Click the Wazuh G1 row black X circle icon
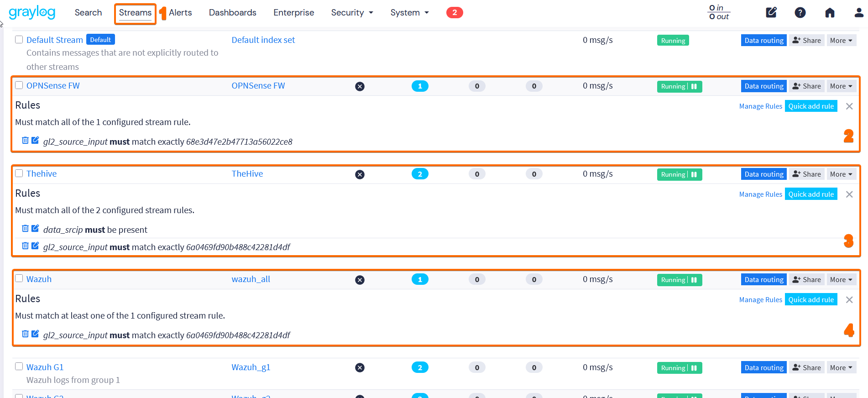This screenshot has width=868, height=398. click(x=360, y=368)
